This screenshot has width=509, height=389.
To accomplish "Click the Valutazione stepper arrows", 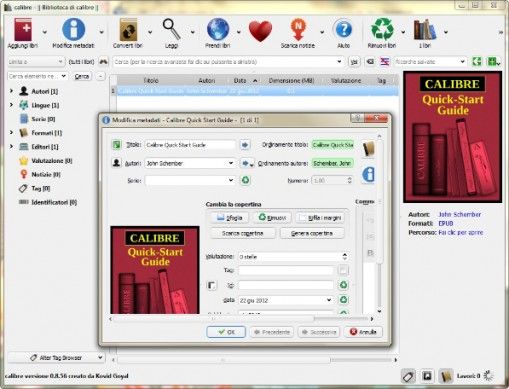I will [x=345, y=256].
